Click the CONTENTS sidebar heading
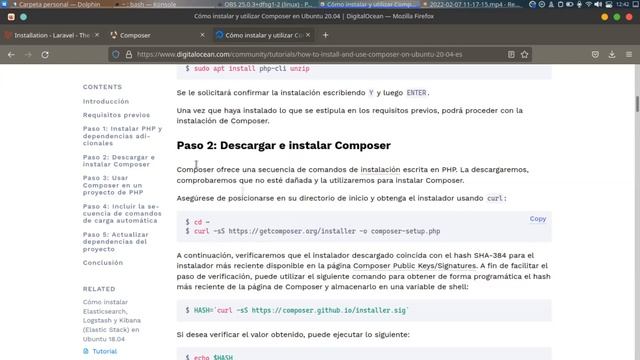This screenshot has height=360, width=640. pyautogui.click(x=102, y=87)
